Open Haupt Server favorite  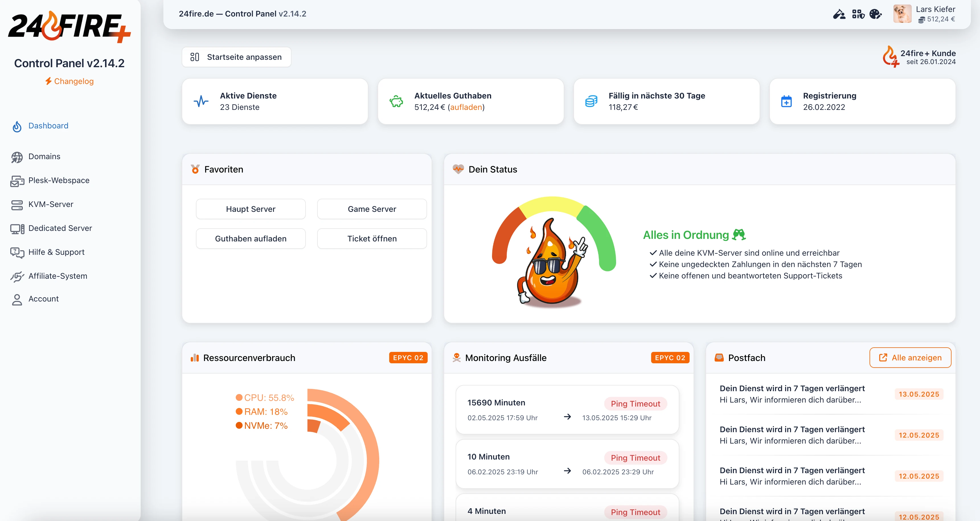(251, 209)
